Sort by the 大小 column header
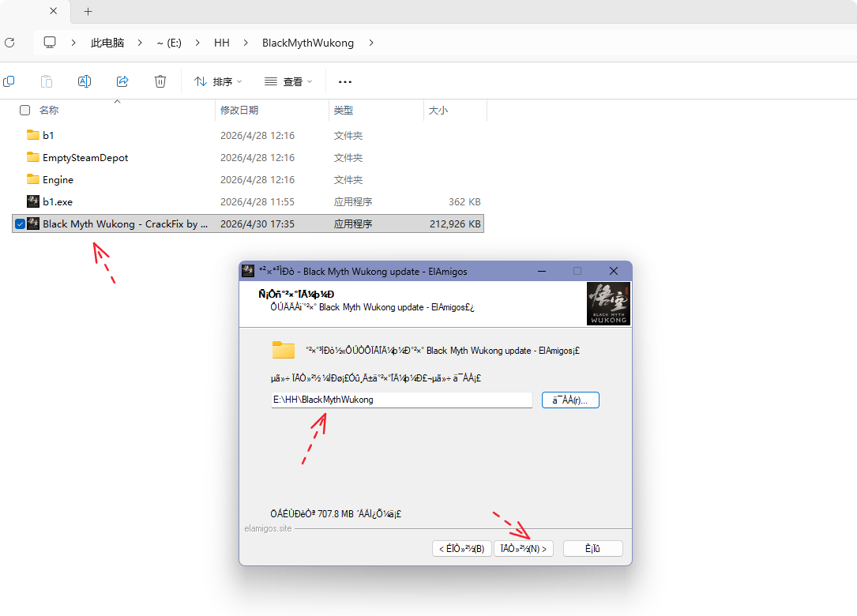This screenshot has height=616, width=857. tap(438, 111)
